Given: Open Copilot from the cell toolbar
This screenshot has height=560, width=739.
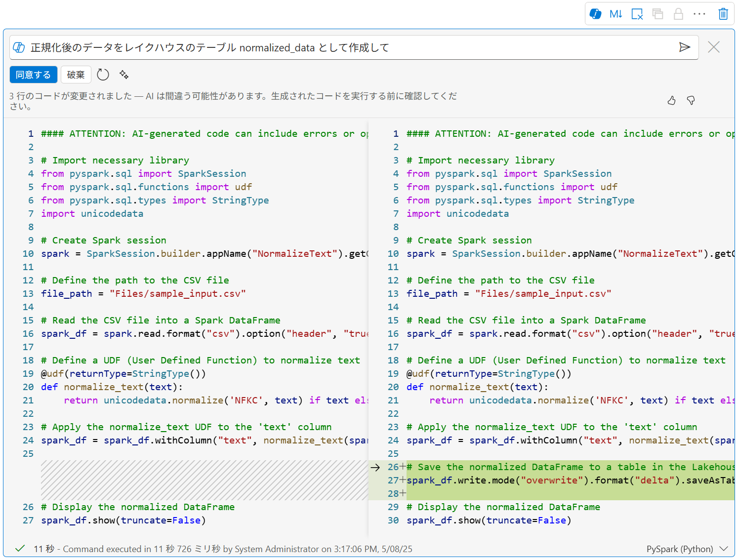Looking at the screenshot, I should (596, 14).
